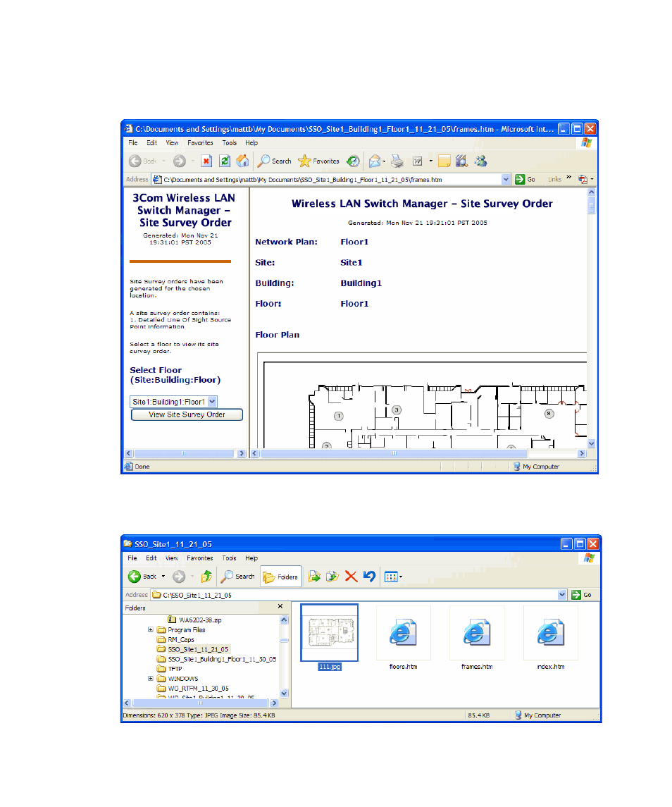Screen dimensions: 672x807
Task: Expand the Links toolbar chevron in Internet Explorer
Action: tap(568, 178)
